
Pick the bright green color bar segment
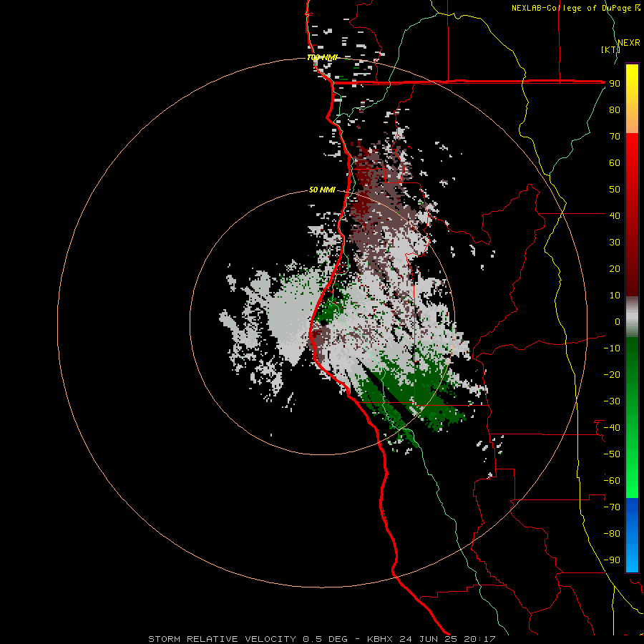(632, 472)
